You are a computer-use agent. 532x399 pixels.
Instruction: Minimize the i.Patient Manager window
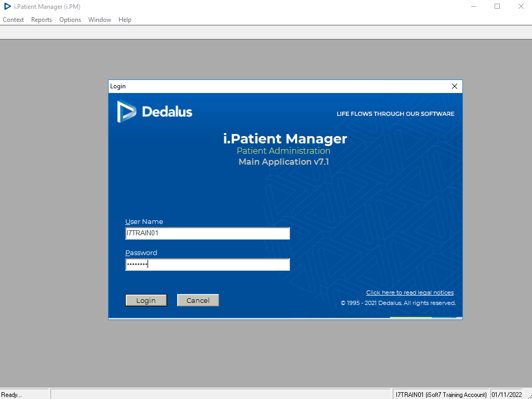point(474,6)
